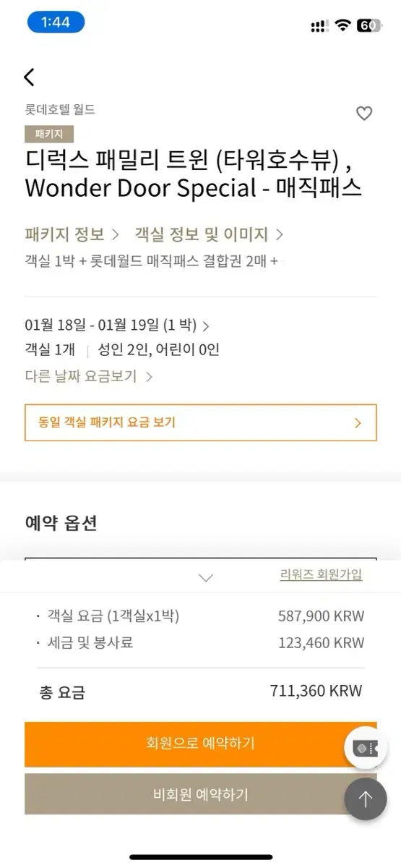Tap the 1:44 time pill
Image resolution: width=401 pixels, height=868 pixels.
point(56,22)
